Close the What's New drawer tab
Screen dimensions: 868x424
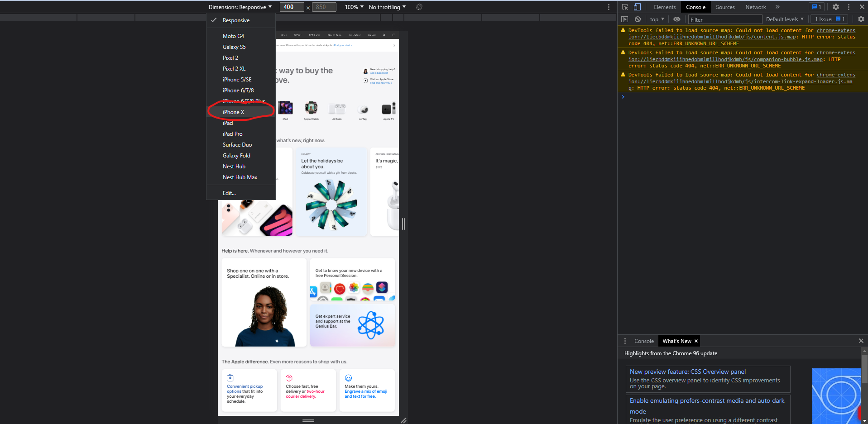pyautogui.click(x=696, y=341)
